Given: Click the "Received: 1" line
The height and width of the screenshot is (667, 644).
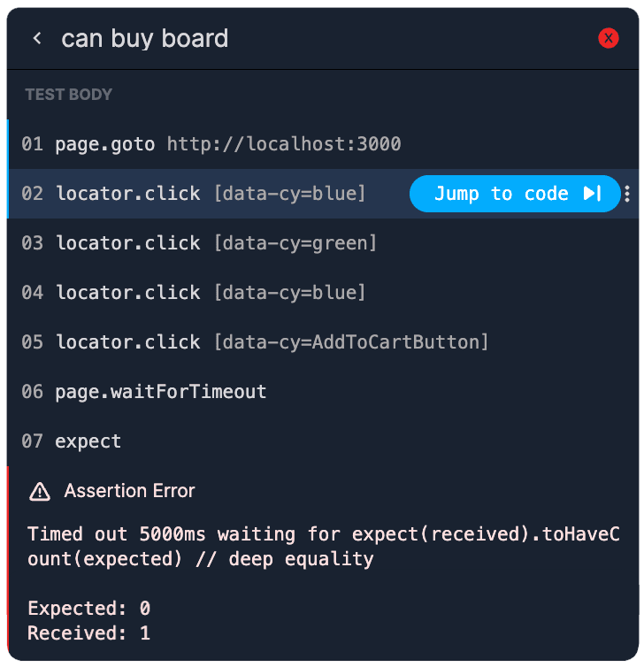Looking at the screenshot, I should (88, 633).
